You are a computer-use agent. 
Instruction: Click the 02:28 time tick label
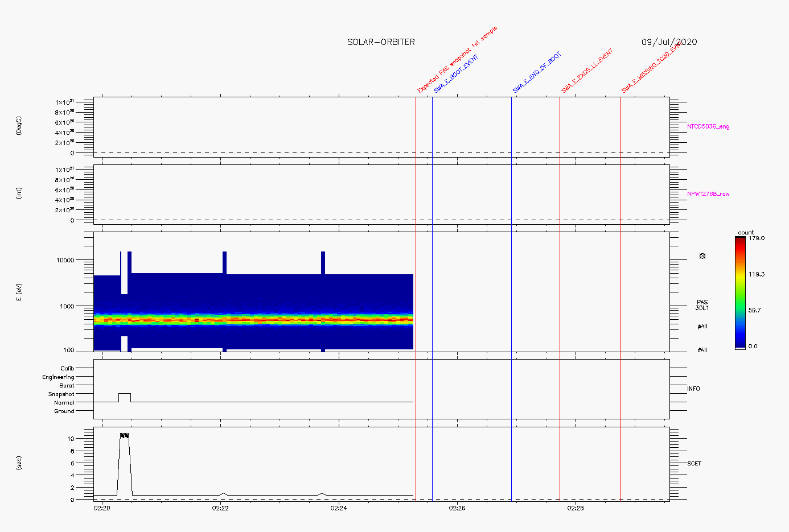tap(576, 508)
